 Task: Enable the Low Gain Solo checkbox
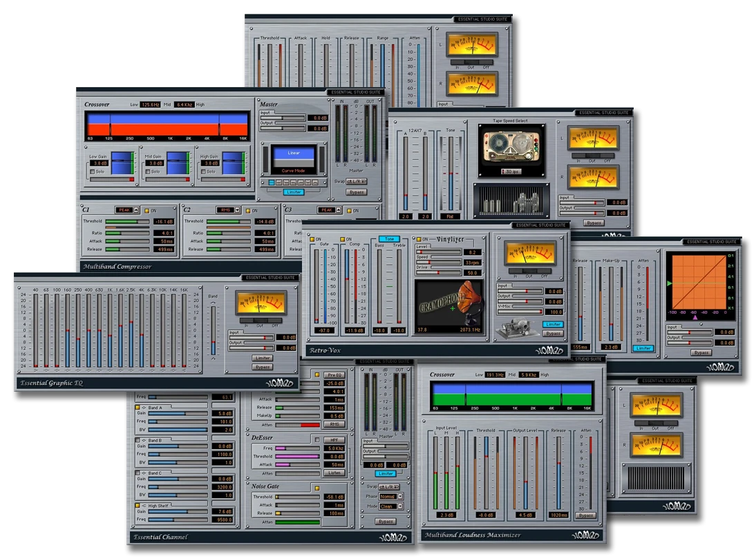pyautogui.click(x=93, y=171)
